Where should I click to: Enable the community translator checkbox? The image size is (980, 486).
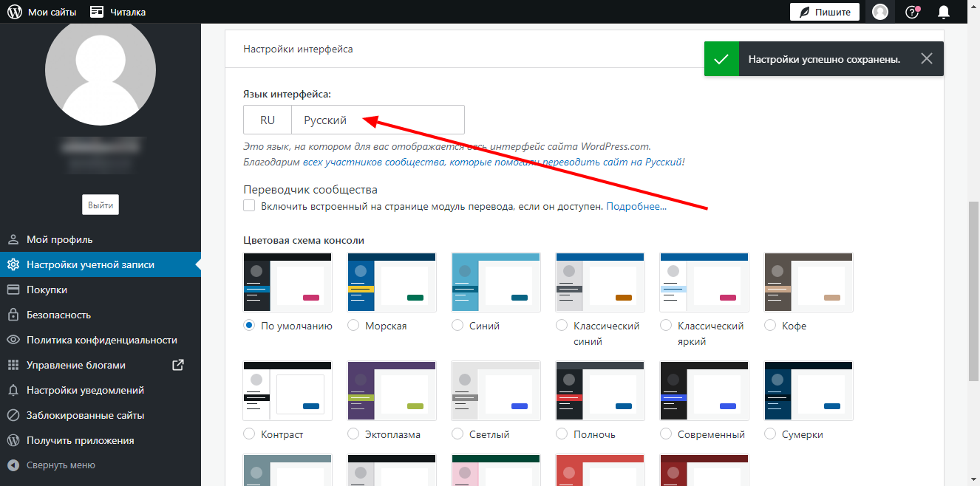tap(249, 206)
